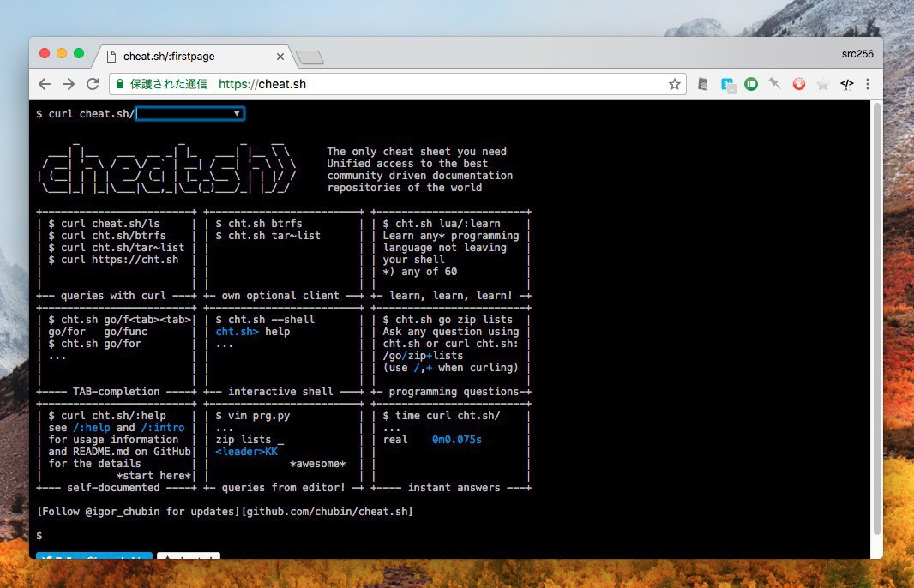Click the red circular extension icon
914x588 pixels.
tap(798, 84)
